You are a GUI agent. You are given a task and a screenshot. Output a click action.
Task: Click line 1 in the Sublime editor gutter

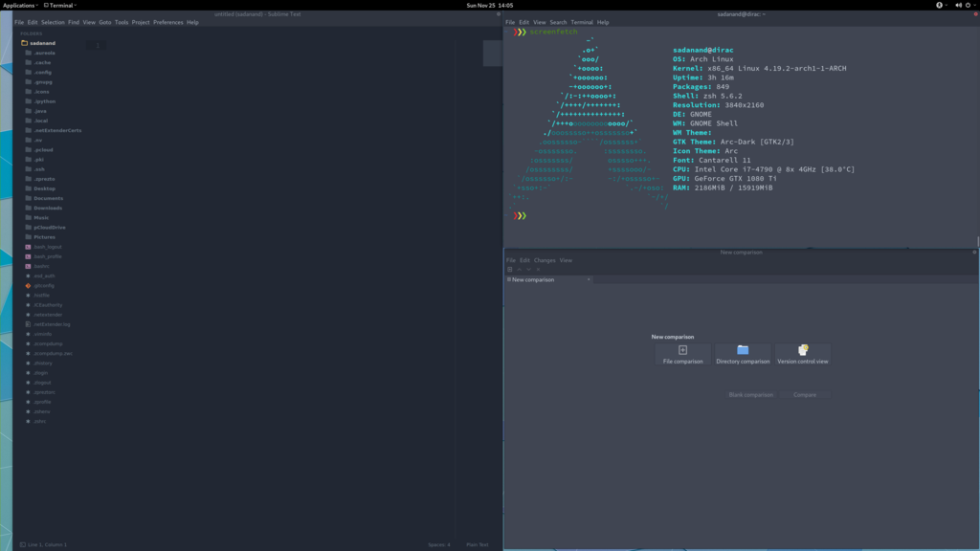(98, 46)
